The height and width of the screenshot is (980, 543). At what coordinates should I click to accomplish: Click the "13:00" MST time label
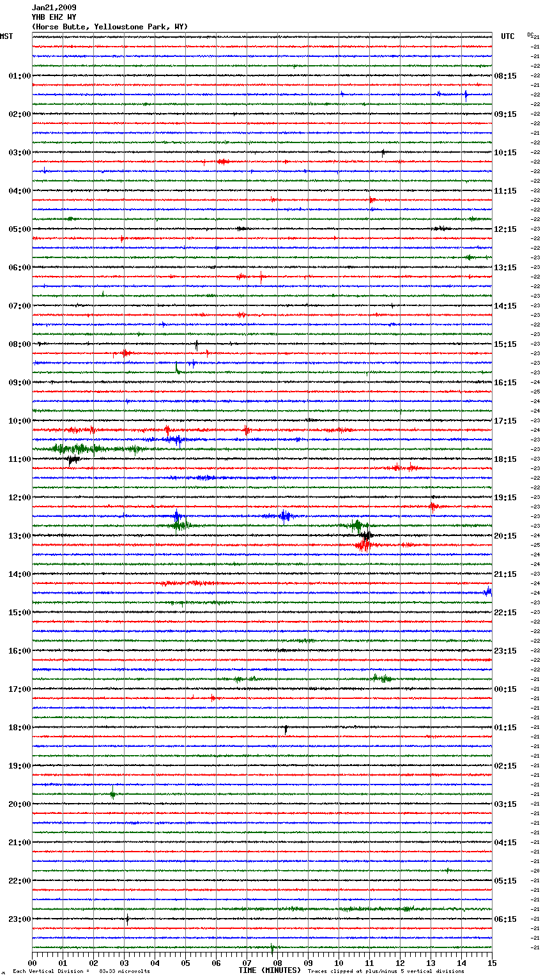[x=20, y=536]
